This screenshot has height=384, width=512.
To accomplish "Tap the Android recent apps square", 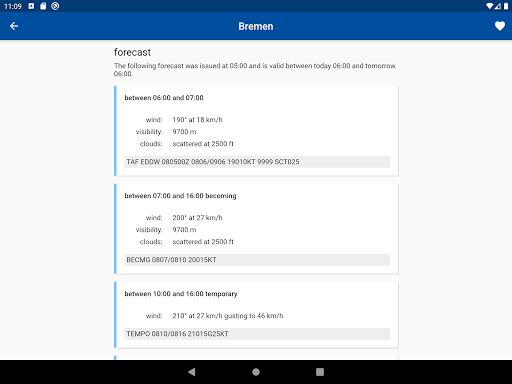I will pos(320,372).
